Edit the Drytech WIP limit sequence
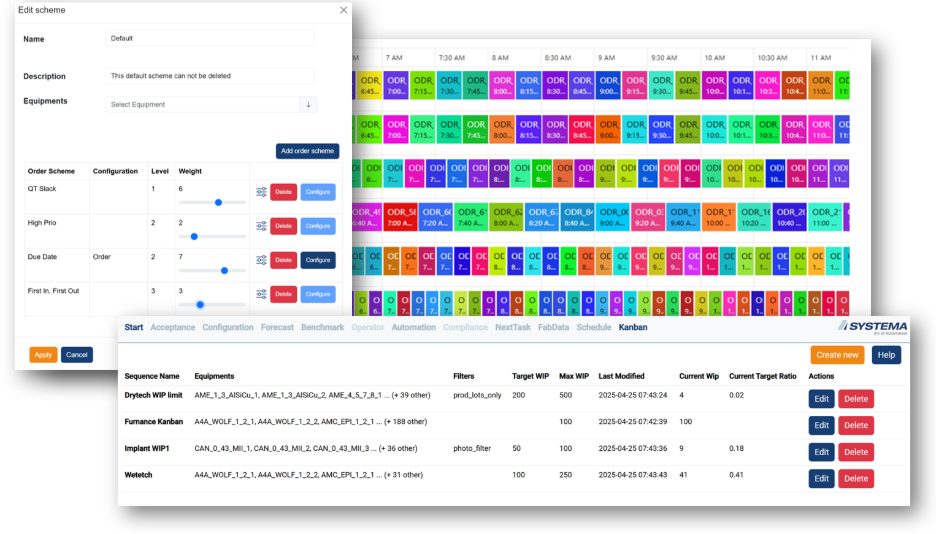Screen dimensions: 936x534 click(x=821, y=398)
